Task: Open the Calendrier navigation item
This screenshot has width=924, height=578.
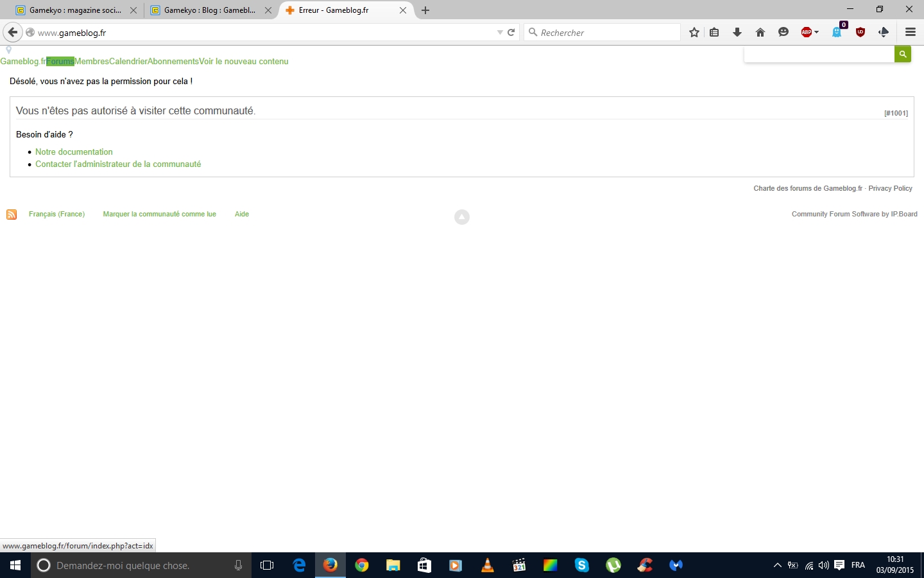Action: pos(128,62)
